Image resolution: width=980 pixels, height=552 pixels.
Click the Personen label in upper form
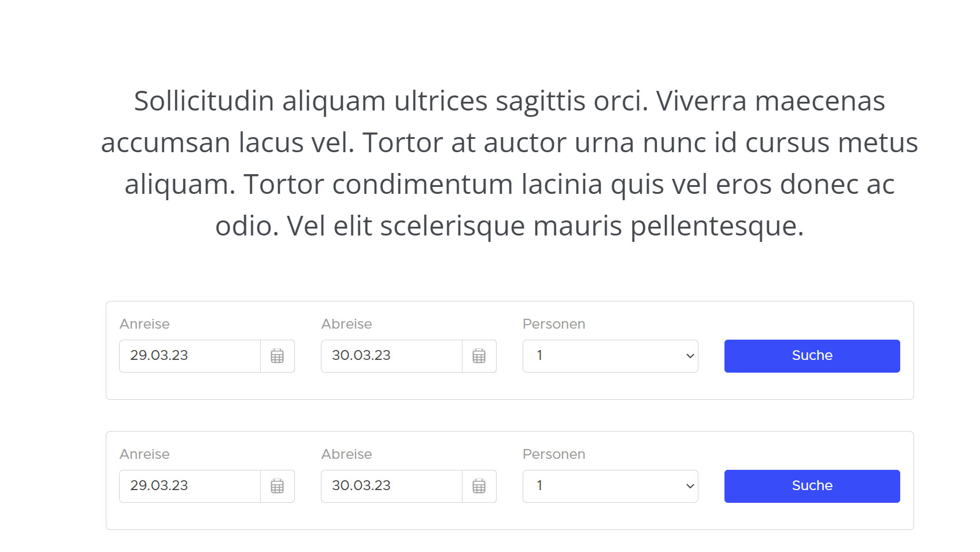click(554, 324)
